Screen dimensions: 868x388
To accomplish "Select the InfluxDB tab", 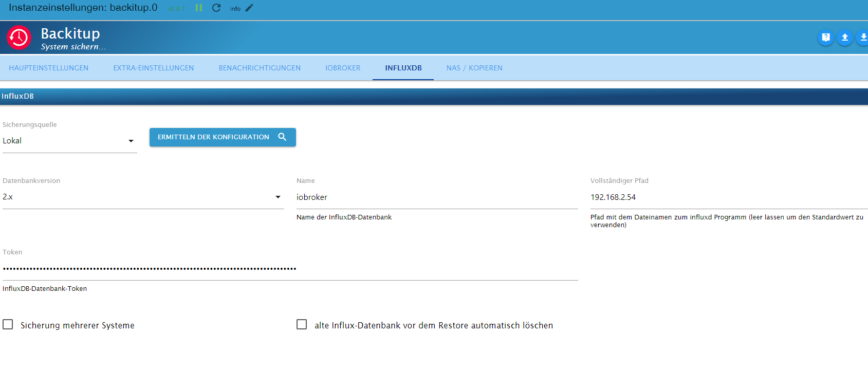I will point(403,68).
